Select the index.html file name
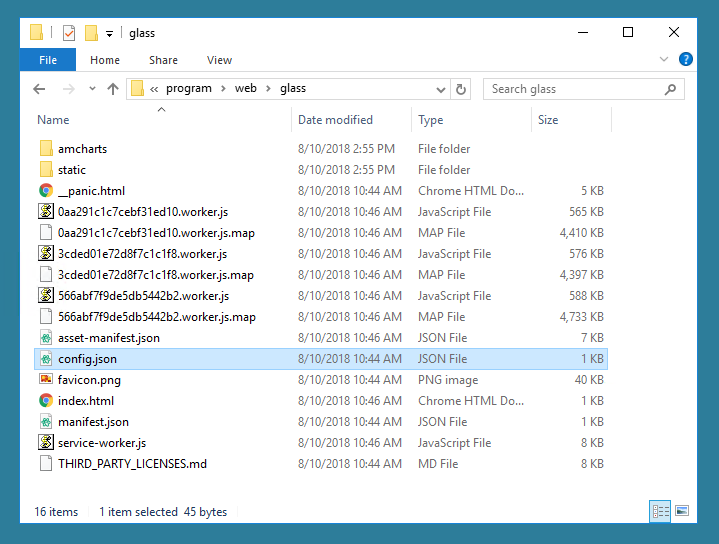 coord(86,401)
